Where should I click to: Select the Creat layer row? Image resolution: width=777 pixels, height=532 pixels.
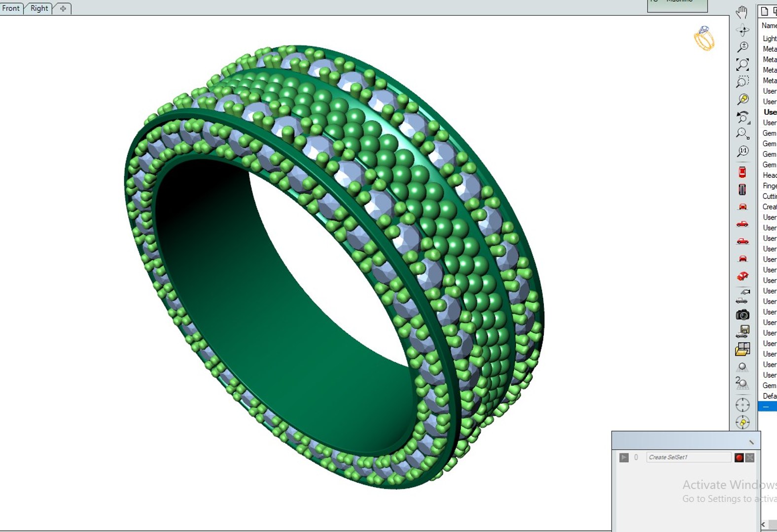[x=769, y=207]
